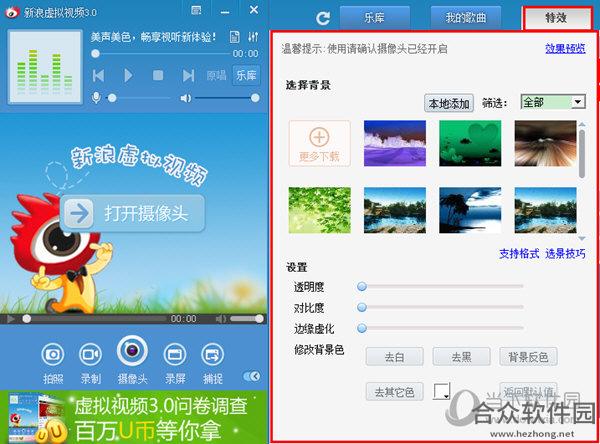
Task: Skip to previous track
Action: tap(98, 75)
